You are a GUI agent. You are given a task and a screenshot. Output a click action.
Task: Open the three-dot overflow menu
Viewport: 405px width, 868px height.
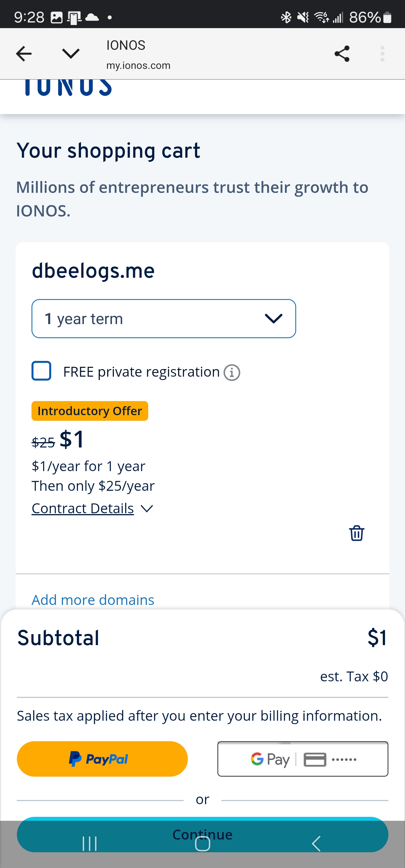[x=382, y=54]
